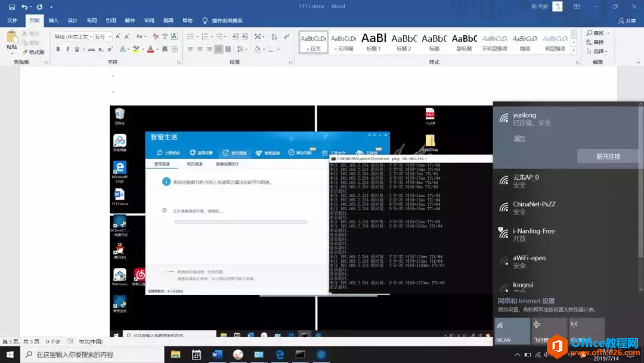This screenshot has width=644, height=363.
Task: Switch to the Design (设计) tab
Action: click(73, 20)
